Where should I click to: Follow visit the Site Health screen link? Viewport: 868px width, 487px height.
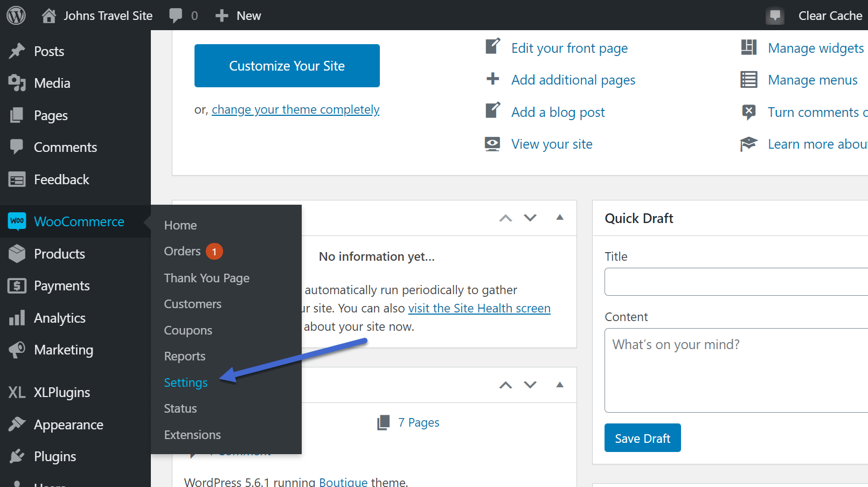[480, 308]
